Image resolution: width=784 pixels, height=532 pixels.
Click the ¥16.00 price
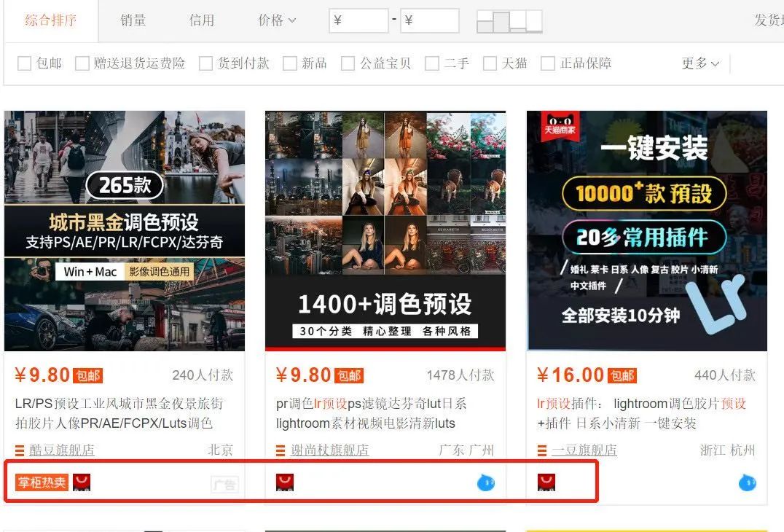point(571,375)
